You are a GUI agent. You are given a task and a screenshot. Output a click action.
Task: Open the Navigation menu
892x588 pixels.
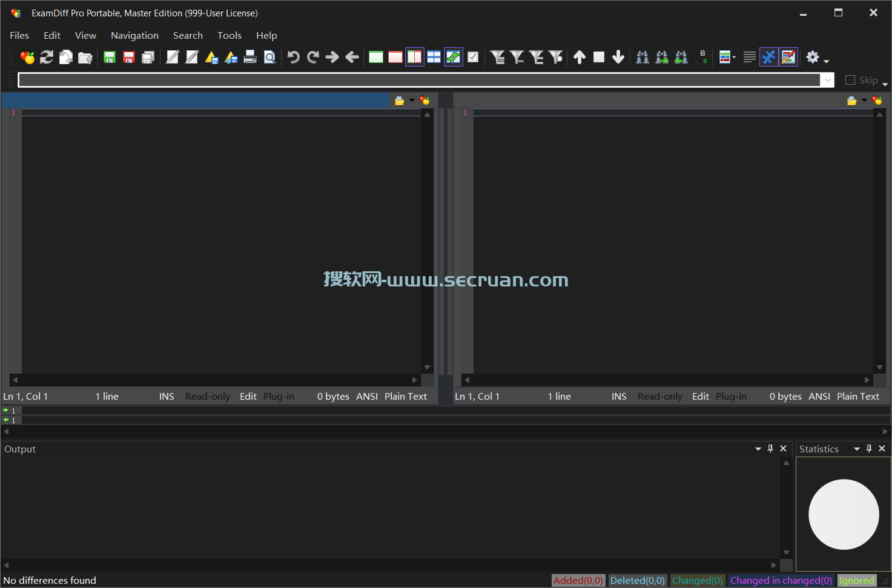click(134, 35)
